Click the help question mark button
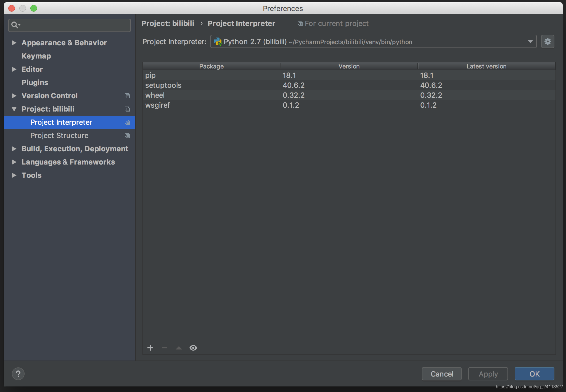This screenshot has width=566, height=392. pos(18,374)
